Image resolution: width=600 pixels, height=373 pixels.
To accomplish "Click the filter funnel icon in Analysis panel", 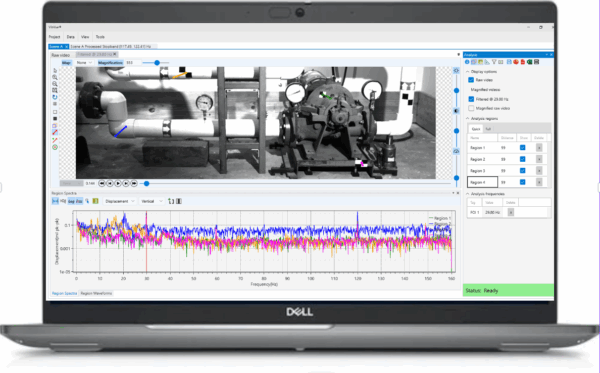I will pyautogui.click(x=494, y=62).
